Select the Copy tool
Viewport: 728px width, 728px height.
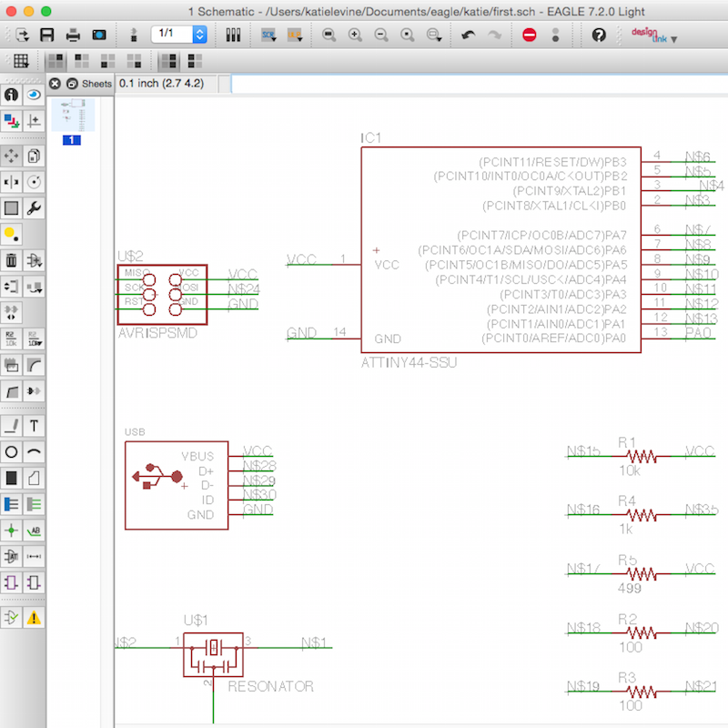[34, 156]
